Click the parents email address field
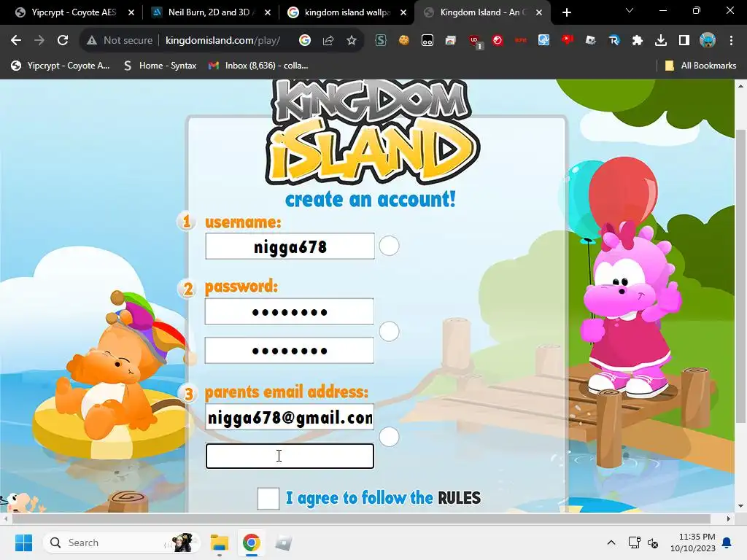The image size is (747, 560). [290, 416]
